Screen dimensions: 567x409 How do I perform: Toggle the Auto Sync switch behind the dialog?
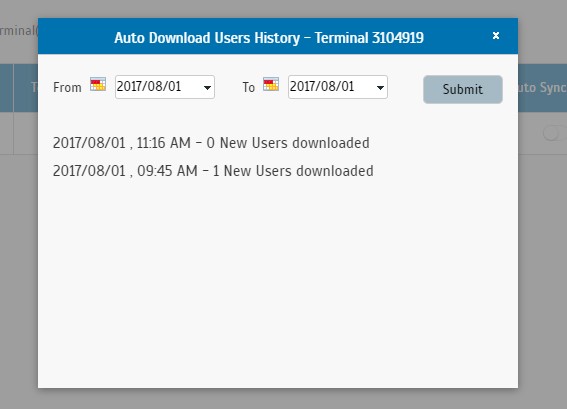coord(555,133)
